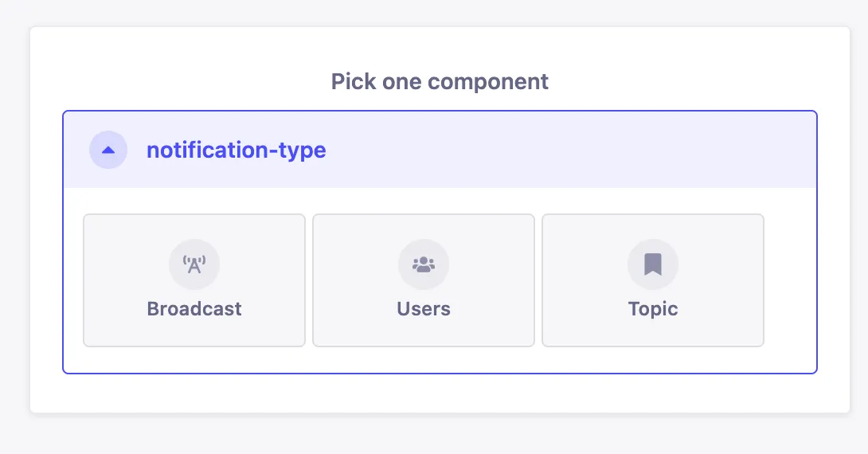The width and height of the screenshot is (868, 454).
Task: Click the 'Pick one component' heading
Action: (440, 81)
